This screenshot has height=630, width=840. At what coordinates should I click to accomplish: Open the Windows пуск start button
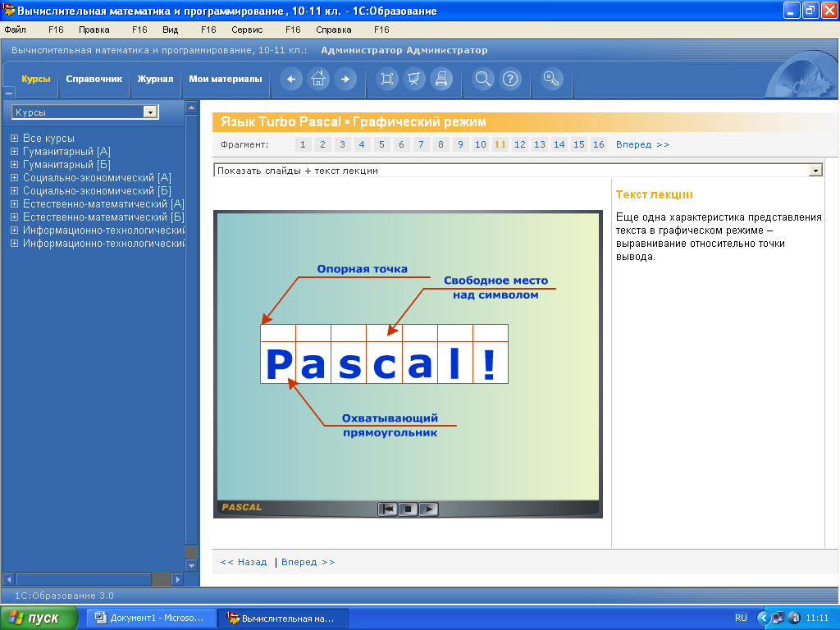point(39,619)
